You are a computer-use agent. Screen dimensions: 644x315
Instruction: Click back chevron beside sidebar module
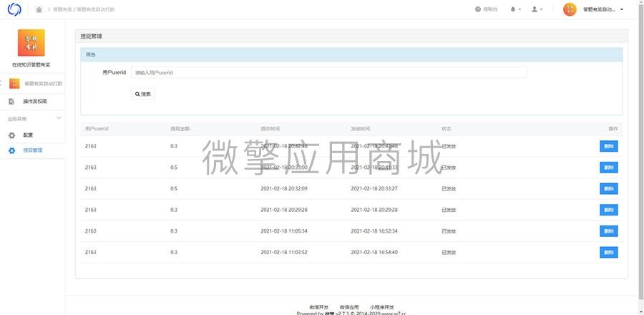1,84
